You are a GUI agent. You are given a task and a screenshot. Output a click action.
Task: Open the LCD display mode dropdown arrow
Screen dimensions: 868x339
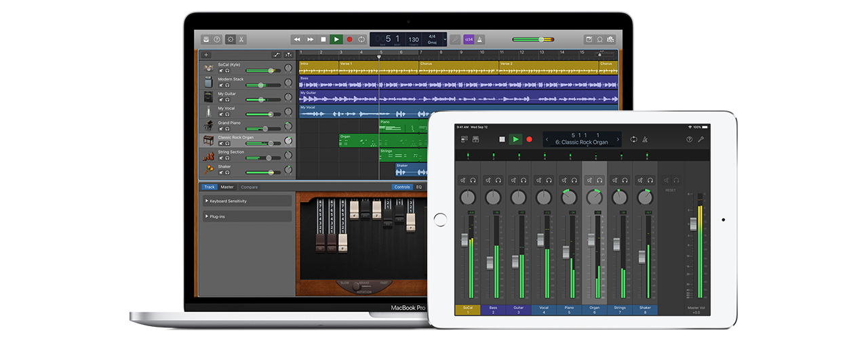click(445, 39)
